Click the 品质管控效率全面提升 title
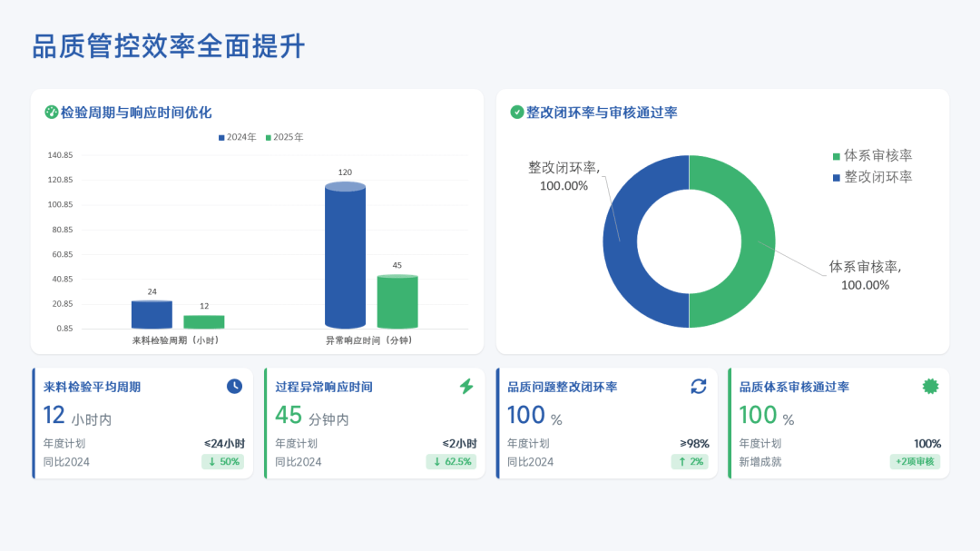The height and width of the screenshot is (551, 980). coord(169,46)
